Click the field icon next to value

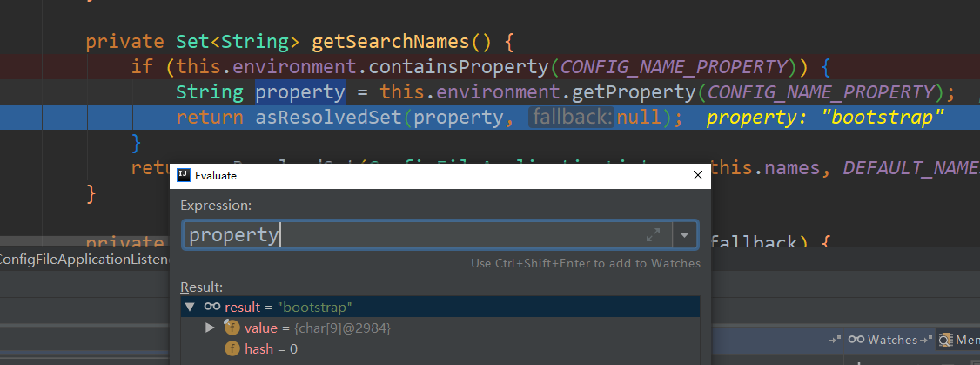pyautogui.click(x=232, y=328)
